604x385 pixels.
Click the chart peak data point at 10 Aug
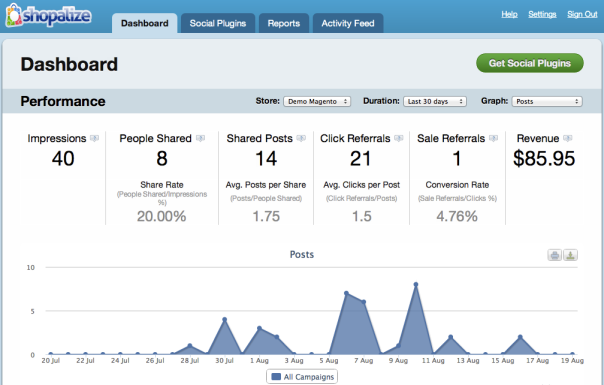pyautogui.click(x=416, y=284)
